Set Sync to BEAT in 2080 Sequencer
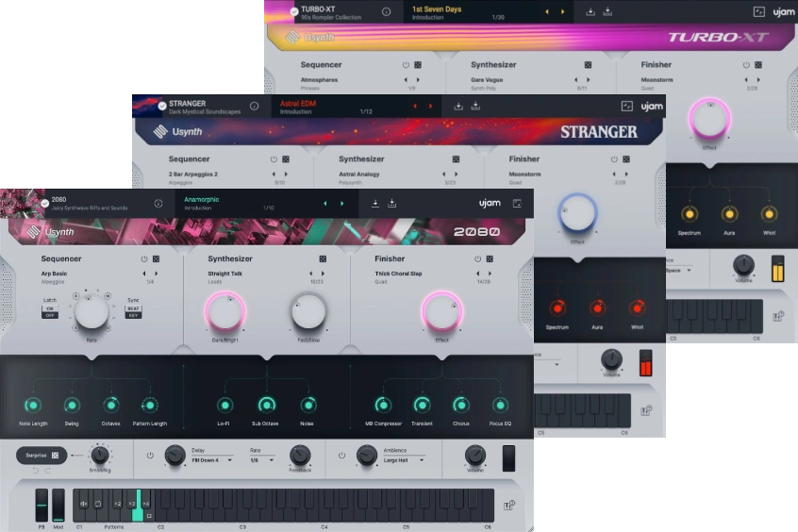Viewport: 798px width, 532px height. pos(133,308)
